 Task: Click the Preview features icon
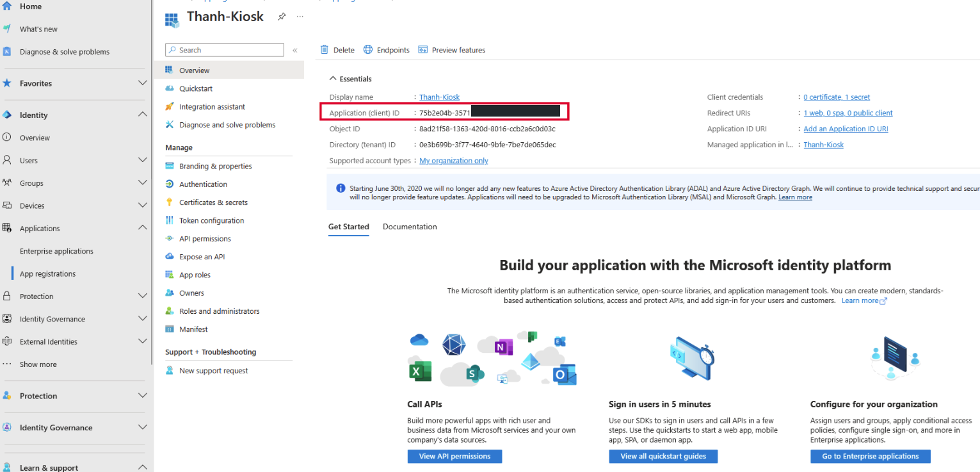point(422,49)
